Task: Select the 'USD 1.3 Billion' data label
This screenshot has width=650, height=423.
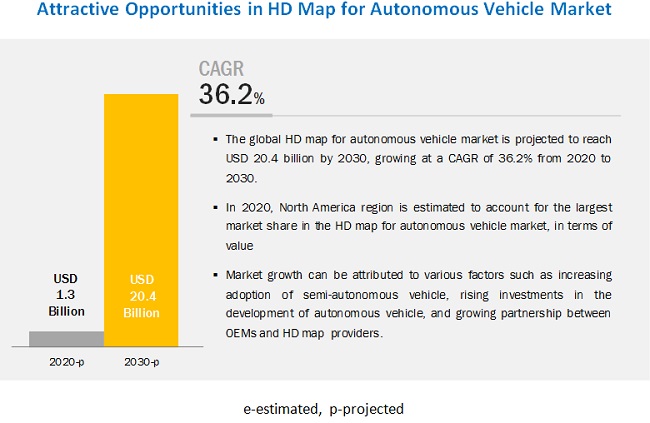Action: pos(66,293)
